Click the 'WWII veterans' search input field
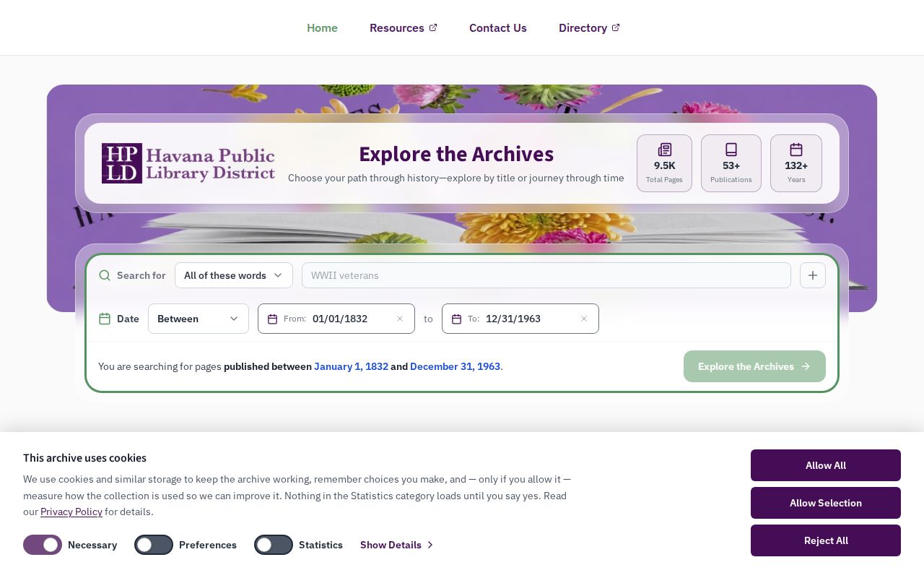924x578 pixels. [x=546, y=275]
